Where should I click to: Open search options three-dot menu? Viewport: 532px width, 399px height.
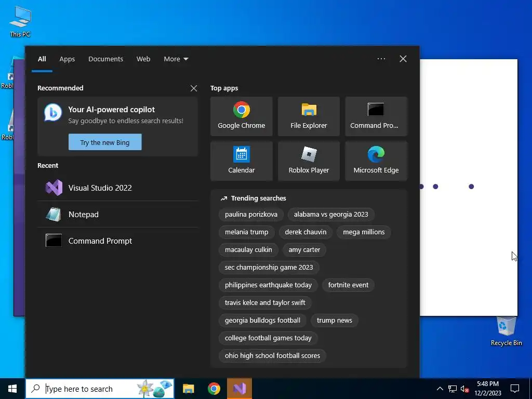(x=381, y=59)
